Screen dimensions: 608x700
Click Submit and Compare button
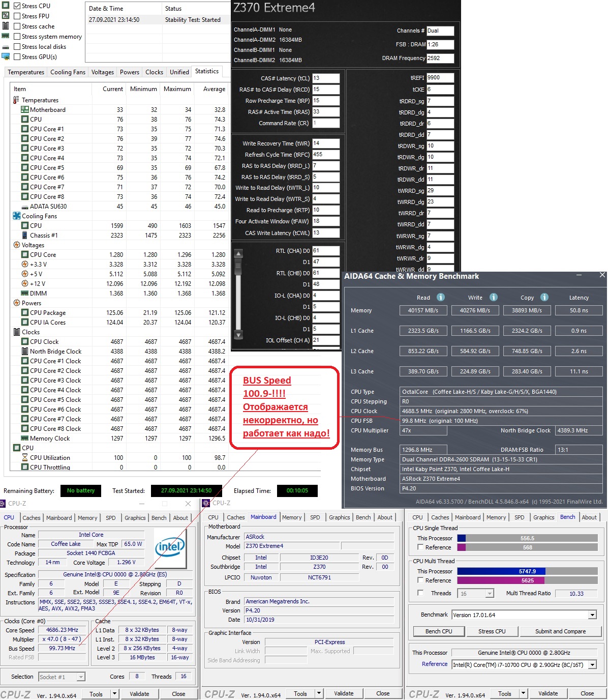[560, 631]
